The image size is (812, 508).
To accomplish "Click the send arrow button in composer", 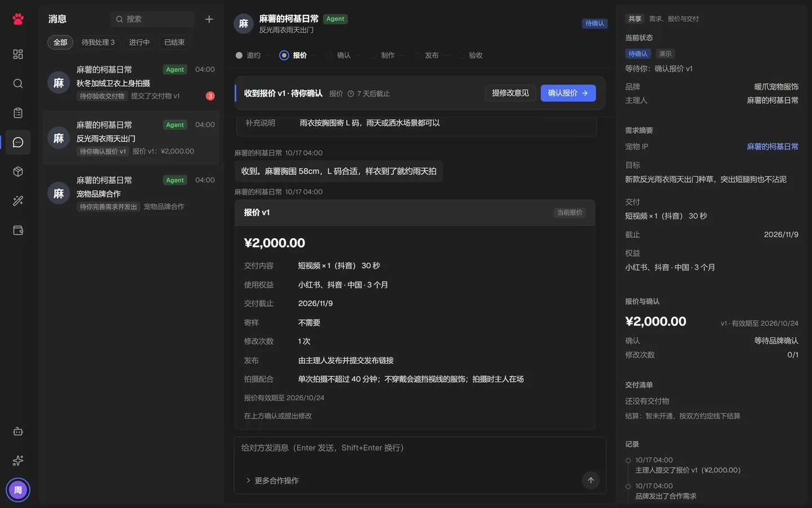I will pos(590,480).
